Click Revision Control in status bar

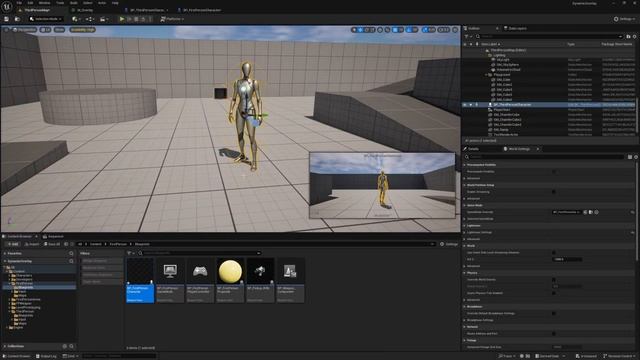(x=620, y=356)
